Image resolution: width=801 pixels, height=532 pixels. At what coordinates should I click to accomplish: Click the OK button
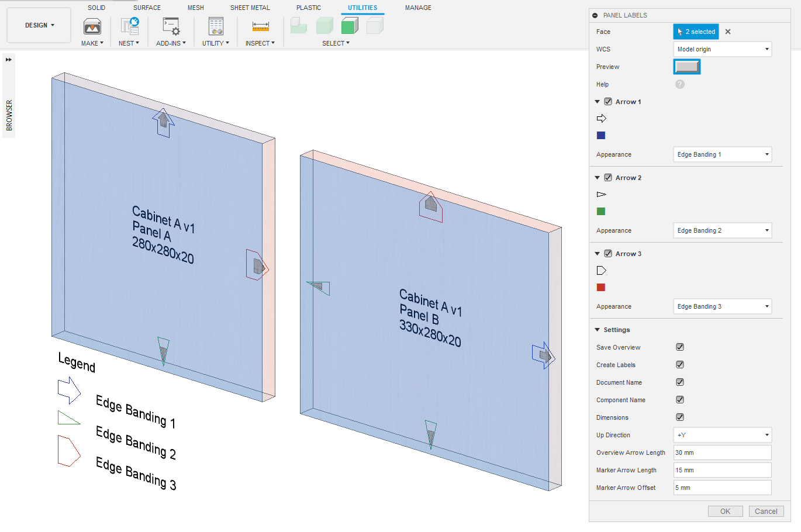pos(725,511)
